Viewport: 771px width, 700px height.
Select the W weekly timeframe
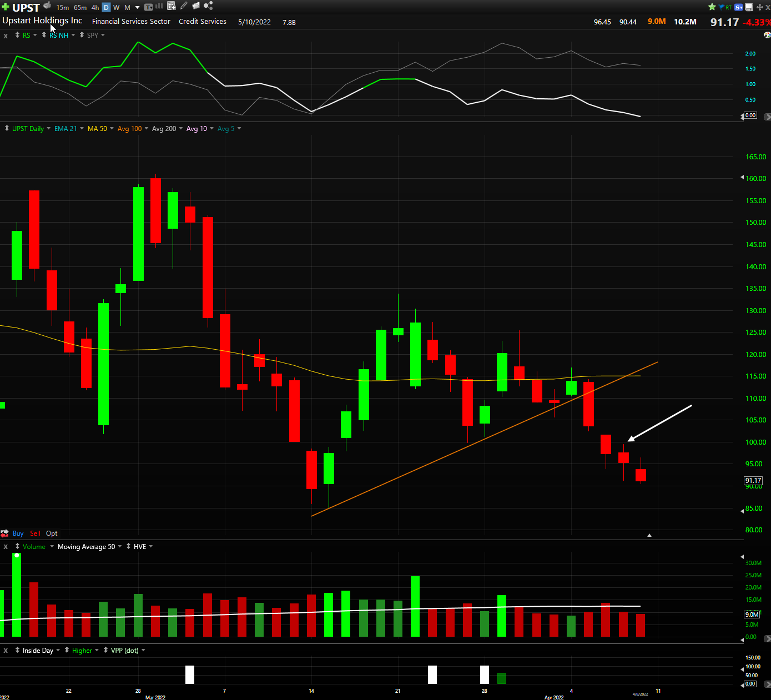(117, 7)
